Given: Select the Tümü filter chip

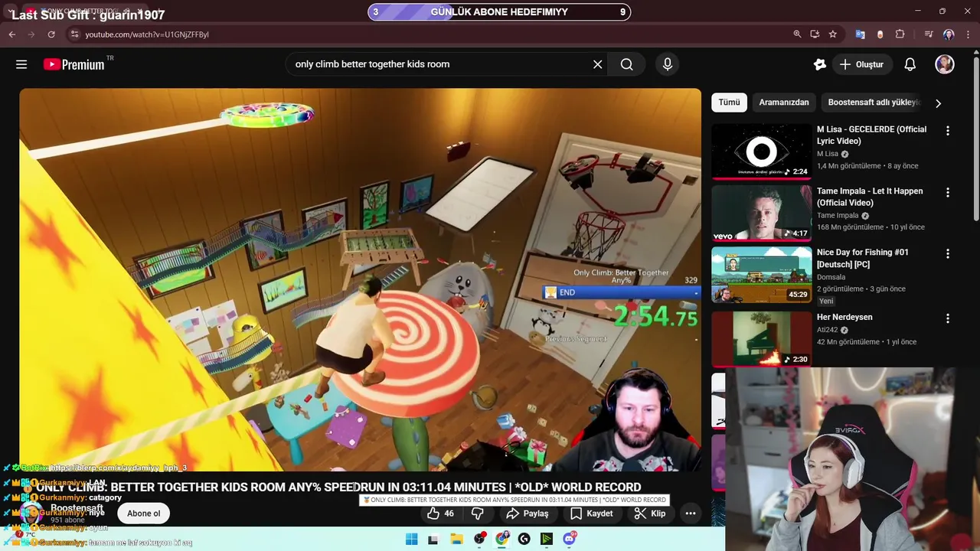Looking at the screenshot, I should (x=729, y=103).
